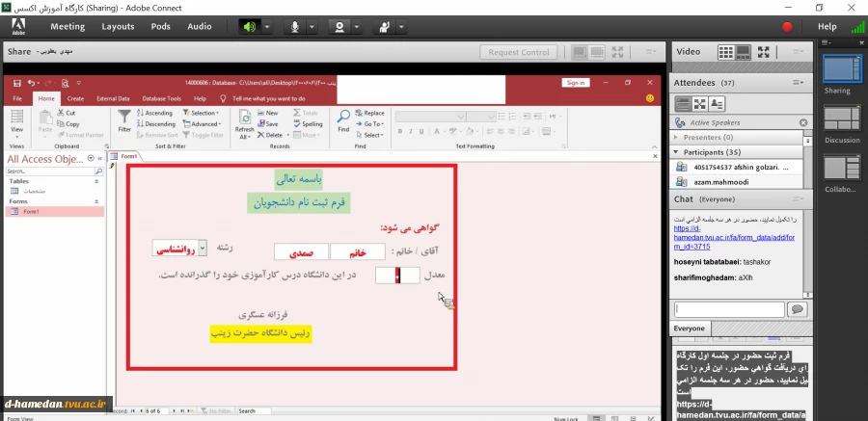
Task: Open the Create tab in Access ribbon
Action: [x=75, y=98]
